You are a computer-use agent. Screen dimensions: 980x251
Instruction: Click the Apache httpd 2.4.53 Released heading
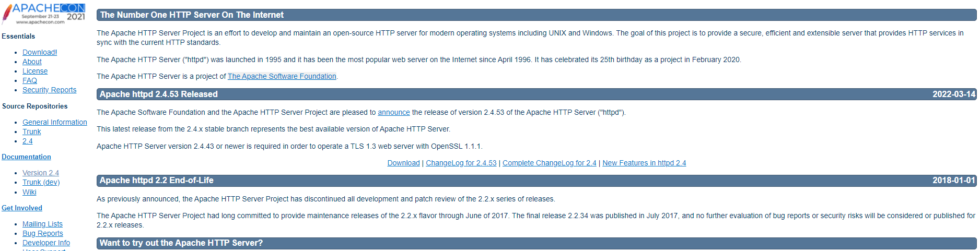pos(159,94)
